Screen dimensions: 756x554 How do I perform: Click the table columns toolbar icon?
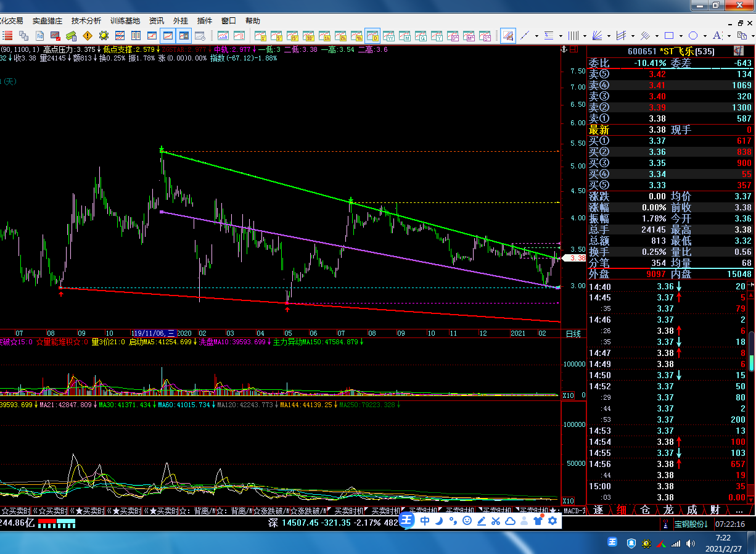[x=136, y=35]
